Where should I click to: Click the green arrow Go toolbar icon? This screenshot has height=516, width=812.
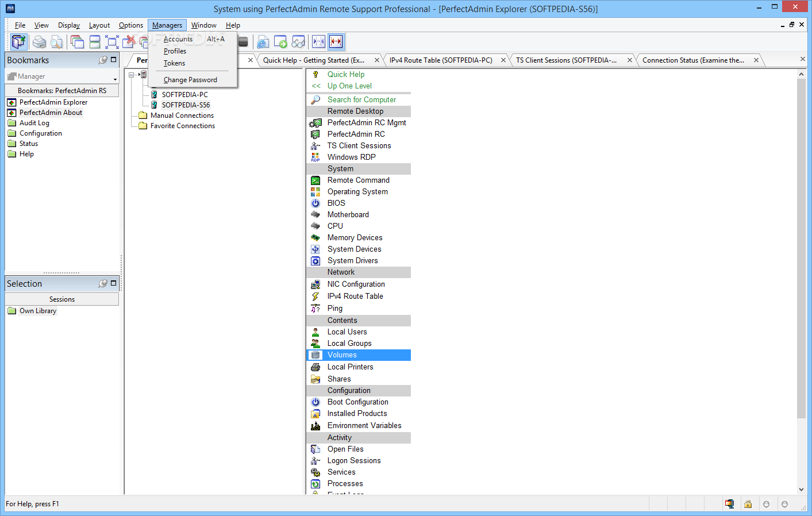[280, 42]
